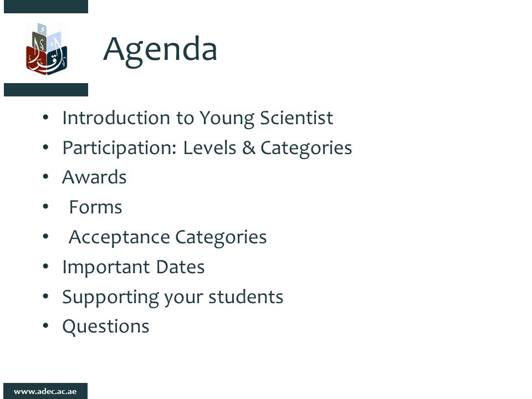Click Supporting your students text
This screenshot has width=532, height=399.
point(173,298)
